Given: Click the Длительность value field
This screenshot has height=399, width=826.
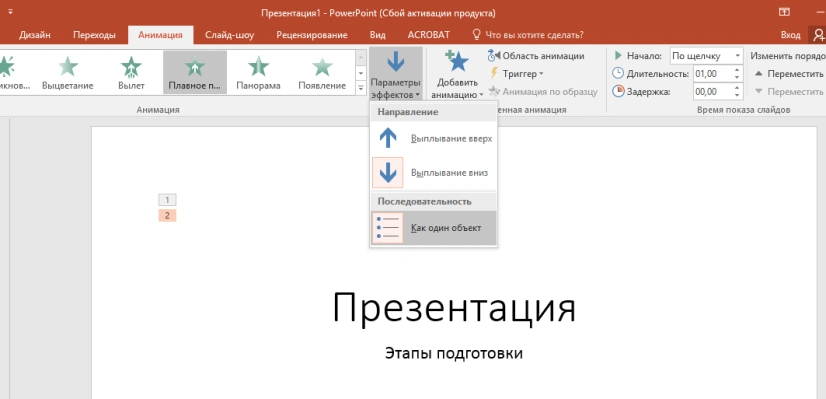Looking at the screenshot, I should 713,74.
